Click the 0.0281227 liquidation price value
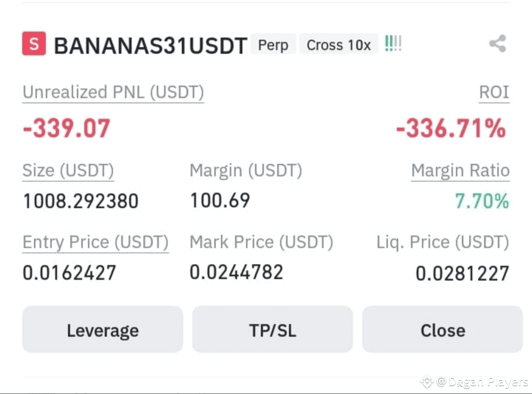Screen dimensions: 532x394 [x=463, y=273]
